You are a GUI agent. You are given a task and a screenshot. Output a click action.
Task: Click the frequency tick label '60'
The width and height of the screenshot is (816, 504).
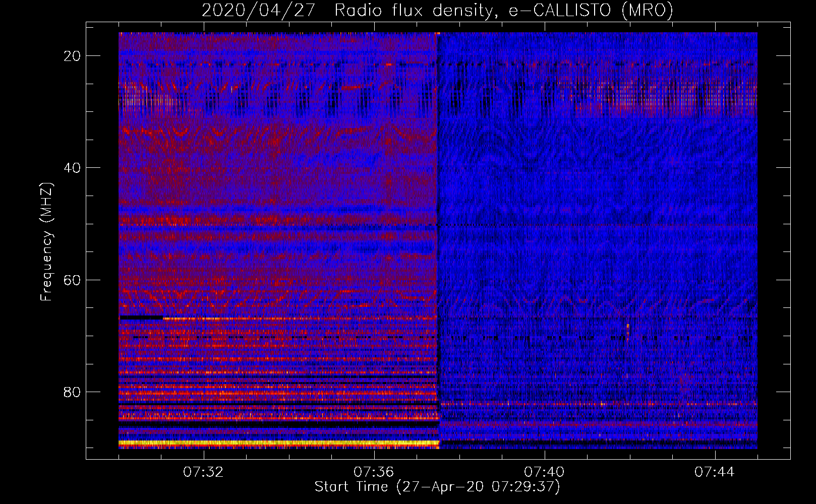(73, 280)
